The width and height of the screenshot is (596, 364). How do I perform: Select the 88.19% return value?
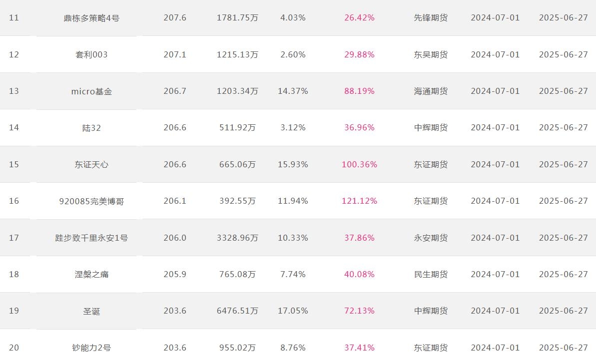(x=359, y=91)
